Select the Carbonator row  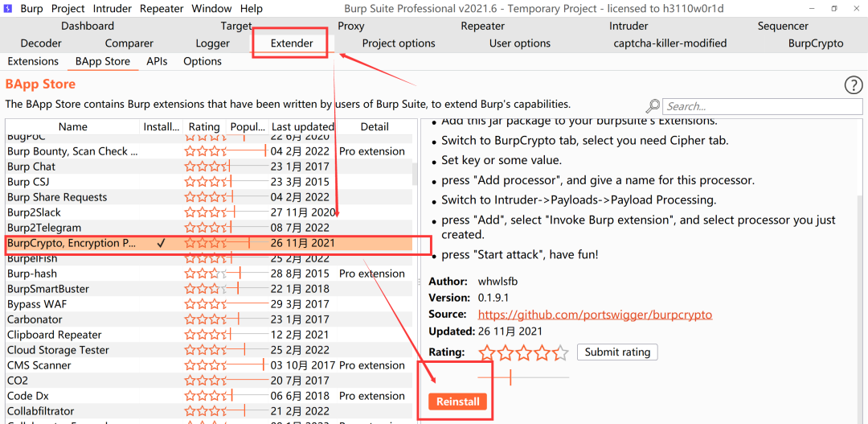coord(209,319)
